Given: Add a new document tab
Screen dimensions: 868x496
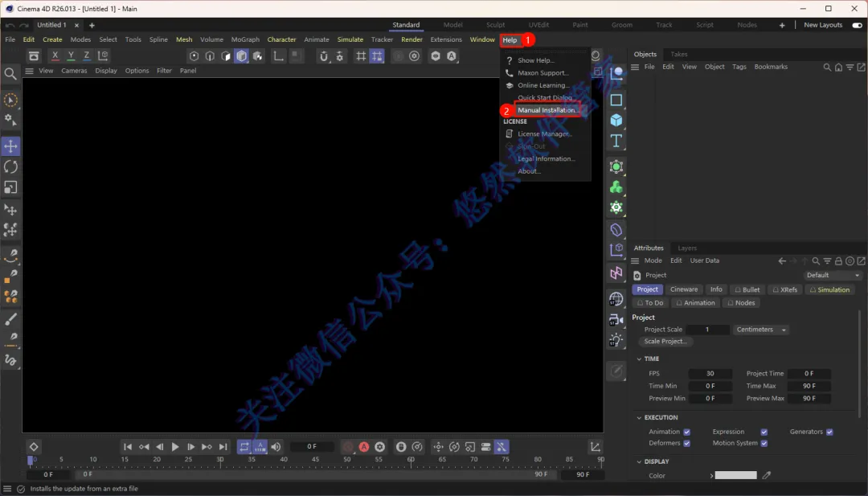Looking at the screenshot, I should coord(92,26).
